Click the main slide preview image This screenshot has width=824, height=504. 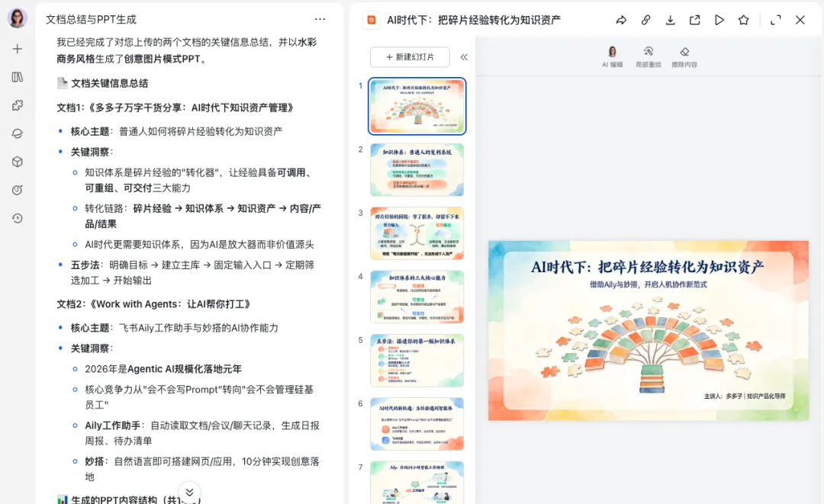click(648, 331)
